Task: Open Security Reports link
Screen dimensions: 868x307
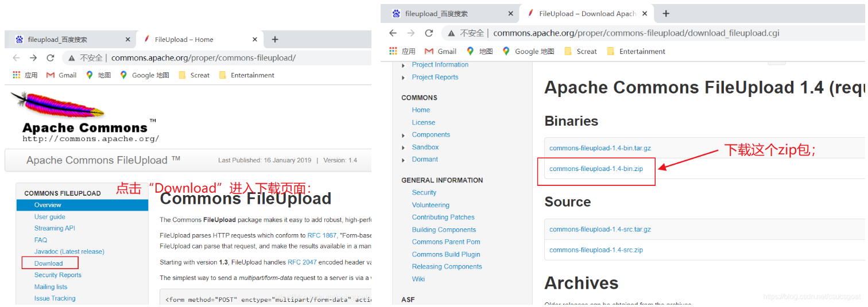Action: click(x=58, y=275)
